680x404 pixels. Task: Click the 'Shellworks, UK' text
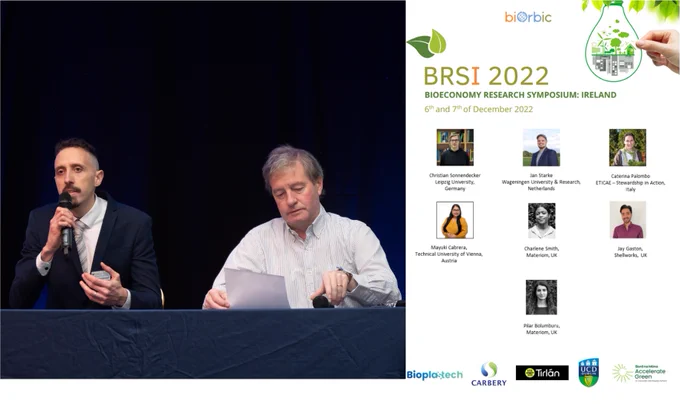(630, 255)
